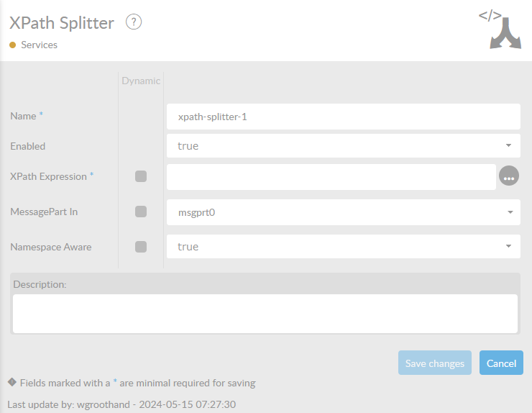Screen dimensions: 532x413
Task: Expand the Enabled dropdown
Action: tap(343, 146)
